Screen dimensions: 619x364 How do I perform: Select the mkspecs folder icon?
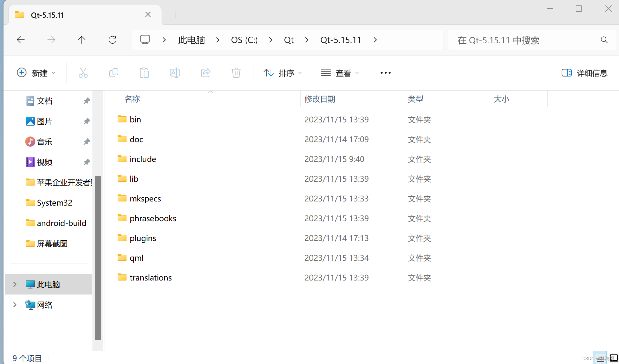(122, 198)
